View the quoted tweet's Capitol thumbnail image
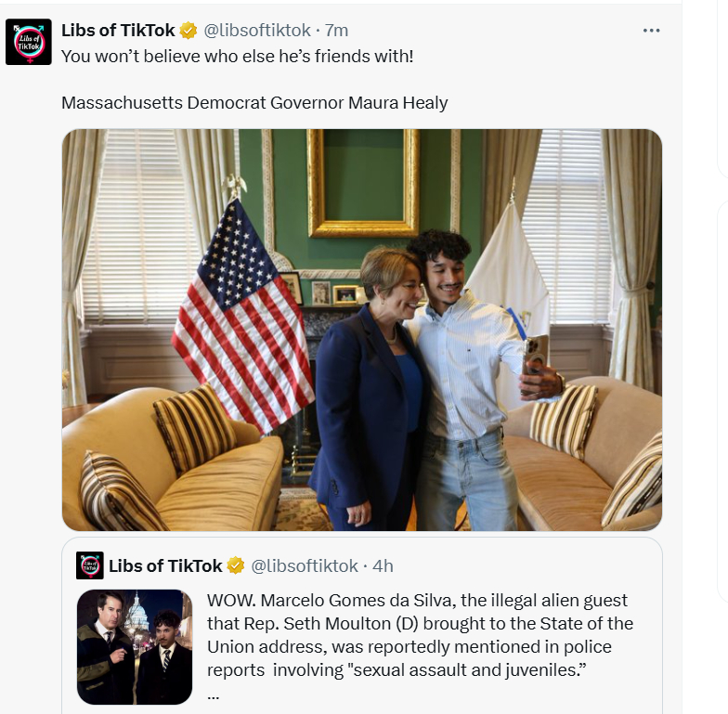Viewport: 728px width, 714px height. point(135,646)
